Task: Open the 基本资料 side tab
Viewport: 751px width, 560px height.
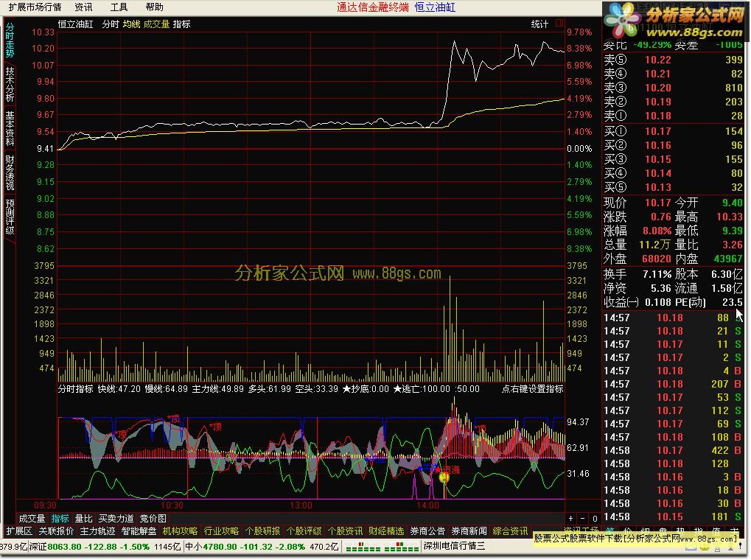Action: pyautogui.click(x=10, y=128)
